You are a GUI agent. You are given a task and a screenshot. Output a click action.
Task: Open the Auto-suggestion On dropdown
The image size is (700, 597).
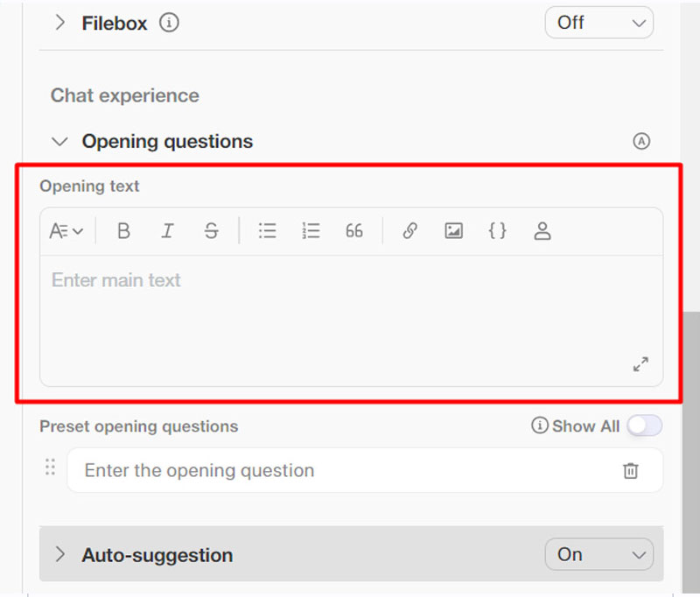click(598, 554)
